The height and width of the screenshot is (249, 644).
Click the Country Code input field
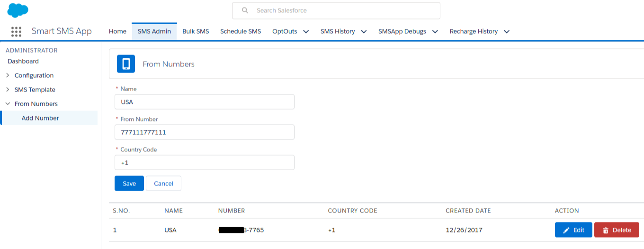coord(205,162)
